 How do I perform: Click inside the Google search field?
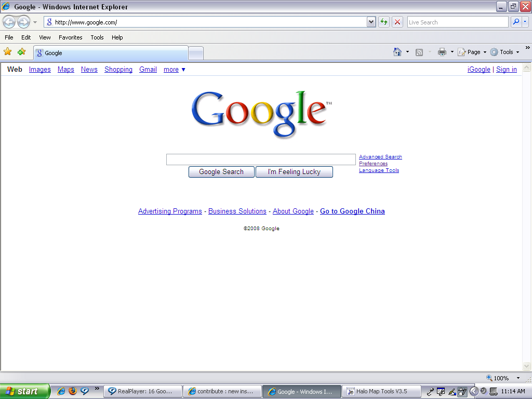pos(261,159)
